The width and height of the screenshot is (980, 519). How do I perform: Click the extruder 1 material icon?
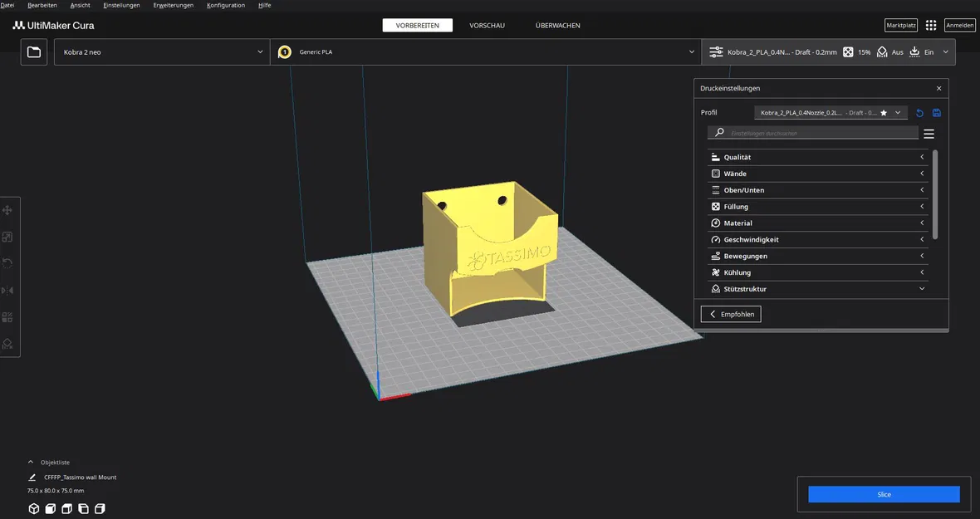point(284,51)
